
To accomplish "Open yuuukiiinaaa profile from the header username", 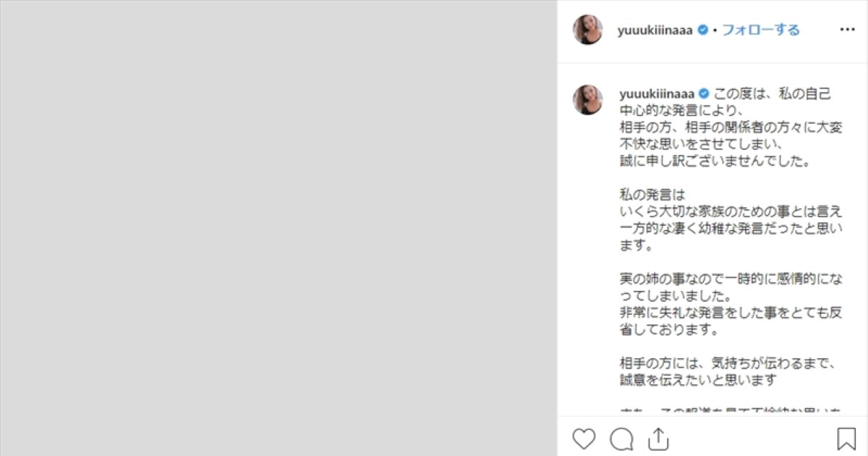I will 656,30.
